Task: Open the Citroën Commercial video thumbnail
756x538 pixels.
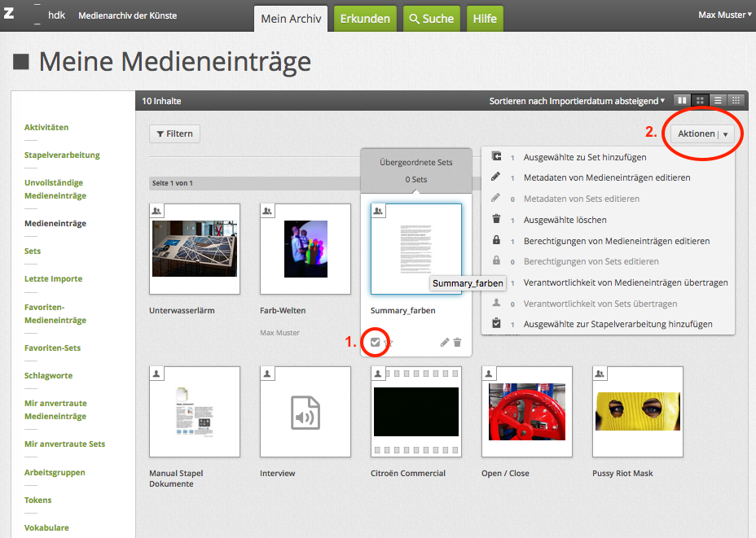Action: pyautogui.click(x=415, y=411)
